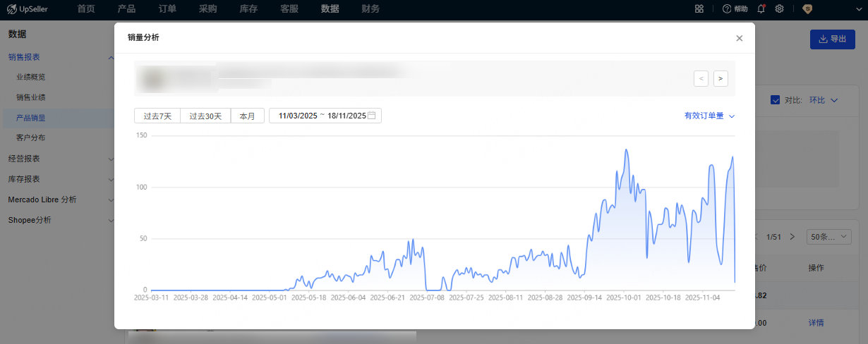Click the 详情 link in table
Image resolution: width=868 pixels, height=344 pixels.
816,323
